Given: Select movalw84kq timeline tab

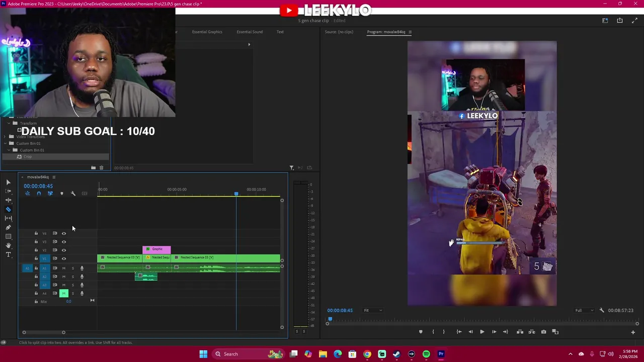Looking at the screenshot, I should pos(38,177).
